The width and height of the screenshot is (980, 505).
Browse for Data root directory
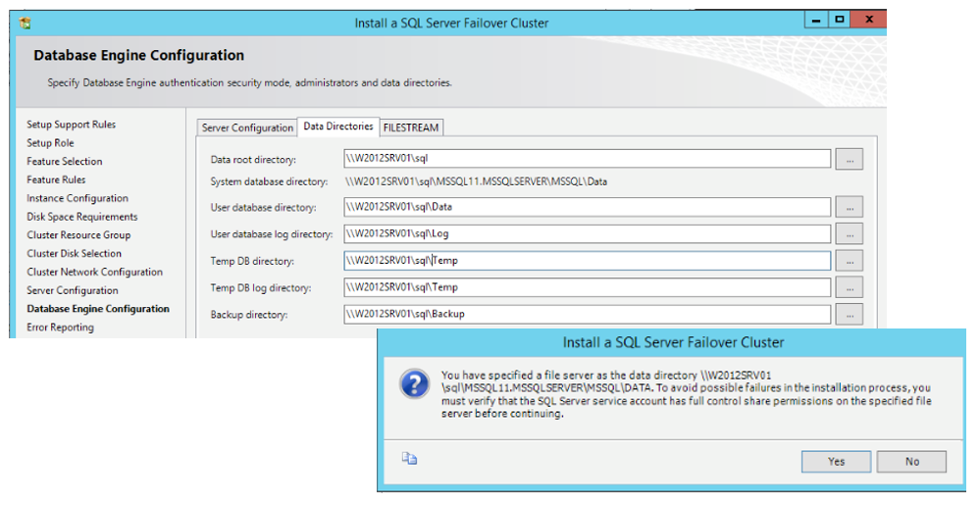coord(850,160)
